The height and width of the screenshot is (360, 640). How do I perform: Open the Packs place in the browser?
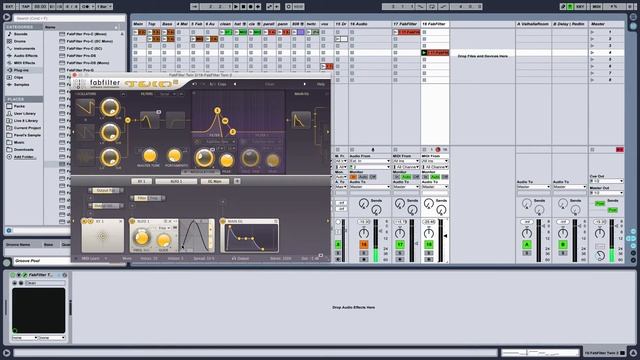click(x=19, y=106)
